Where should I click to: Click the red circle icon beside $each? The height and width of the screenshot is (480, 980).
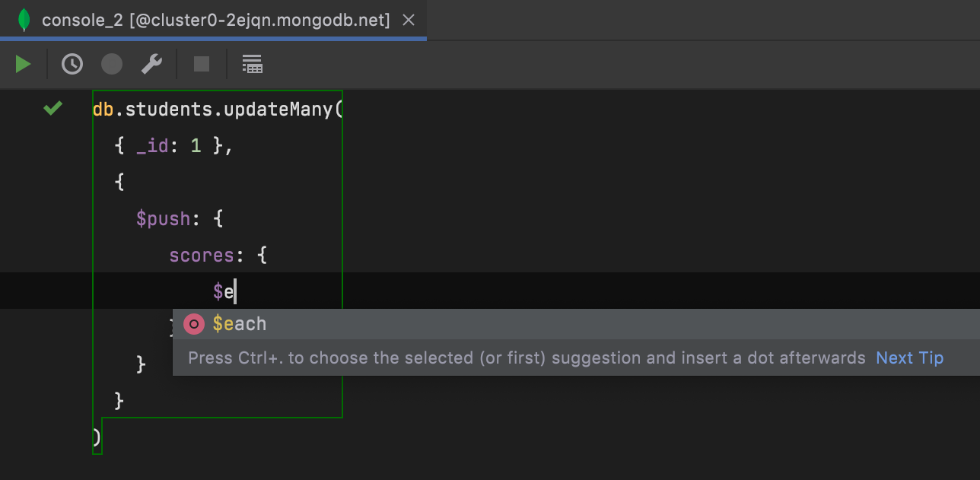coord(194,325)
